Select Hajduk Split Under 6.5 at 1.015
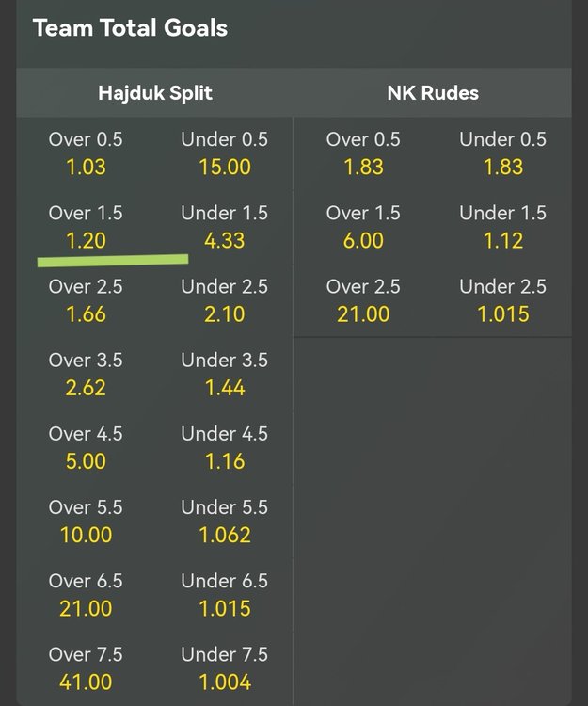588x706 pixels. point(224,595)
